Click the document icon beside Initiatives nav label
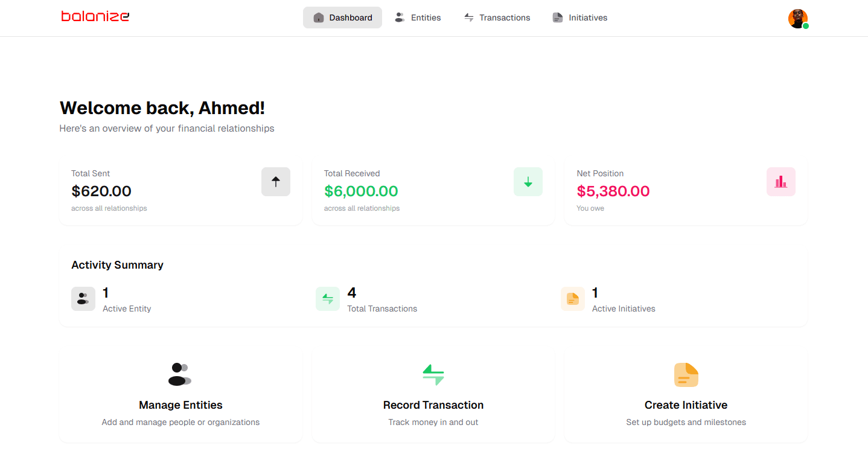 click(x=557, y=18)
